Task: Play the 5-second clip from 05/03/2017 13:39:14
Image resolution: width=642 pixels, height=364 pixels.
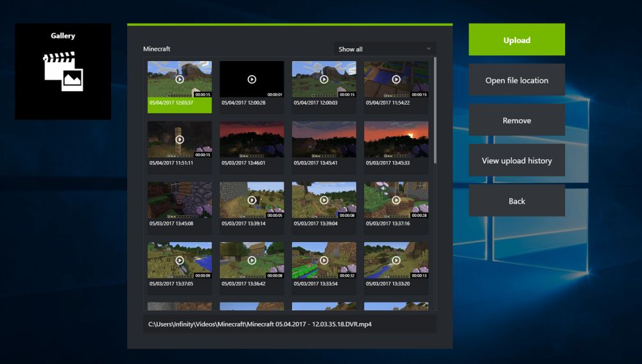Action: 252,200
